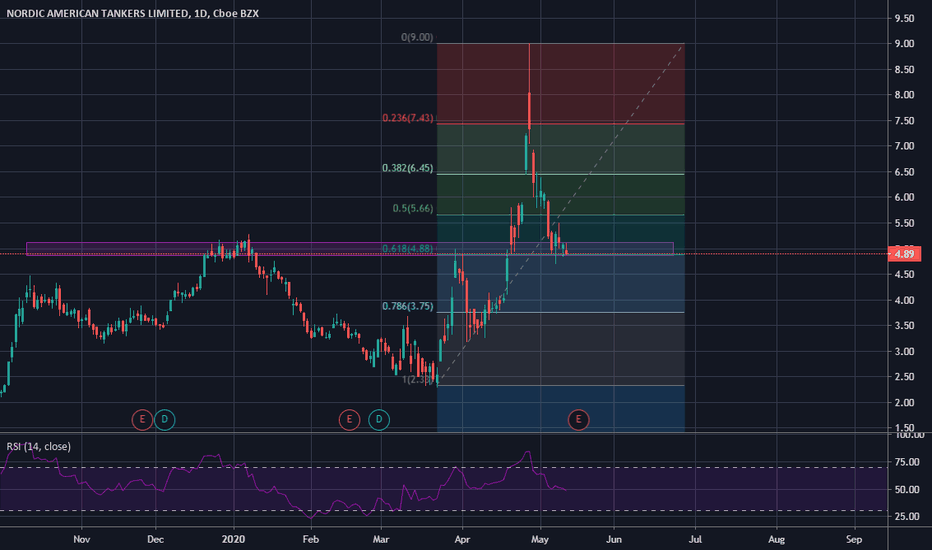Screen dimensions: 932x550
Task: Click the 3.50 price axis label
Action: tap(904, 325)
